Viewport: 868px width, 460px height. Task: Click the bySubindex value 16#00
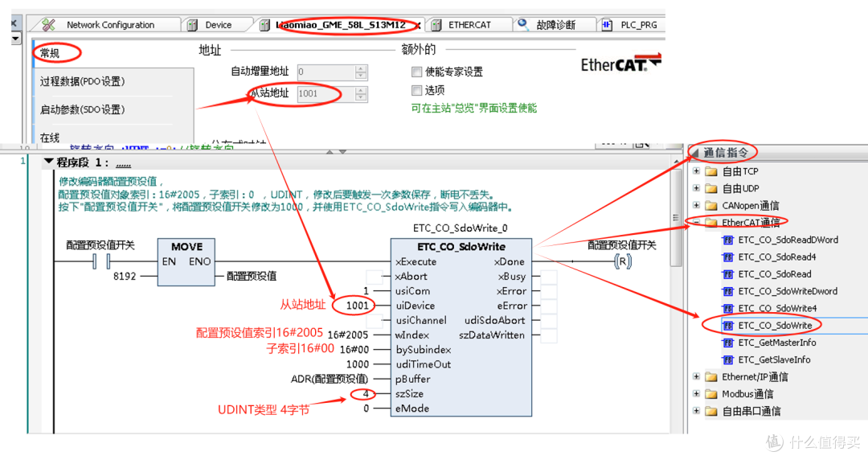click(x=354, y=350)
